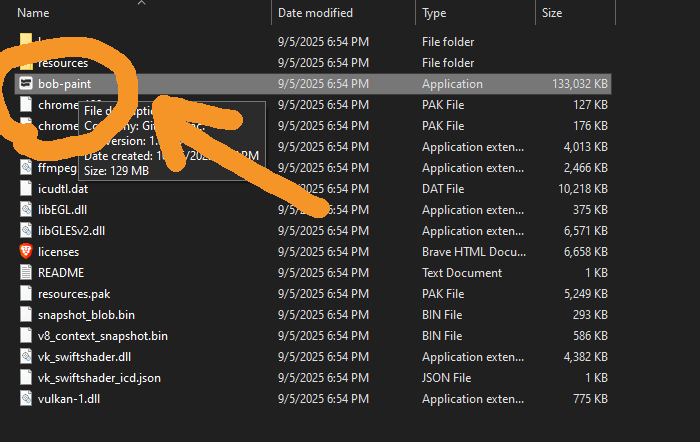Select the libEGL.dll file name
Viewport: 700px width, 442px height.
click(62, 210)
